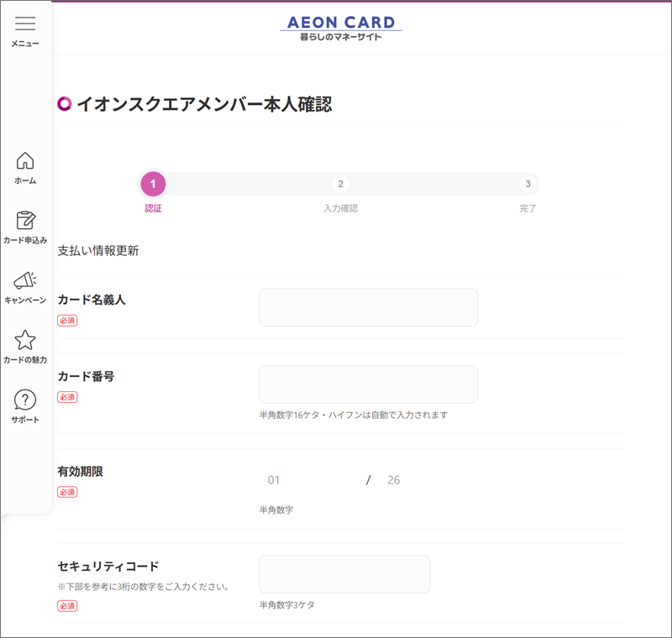Select step 3 完了 circle
672x638 pixels.
pyautogui.click(x=528, y=184)
